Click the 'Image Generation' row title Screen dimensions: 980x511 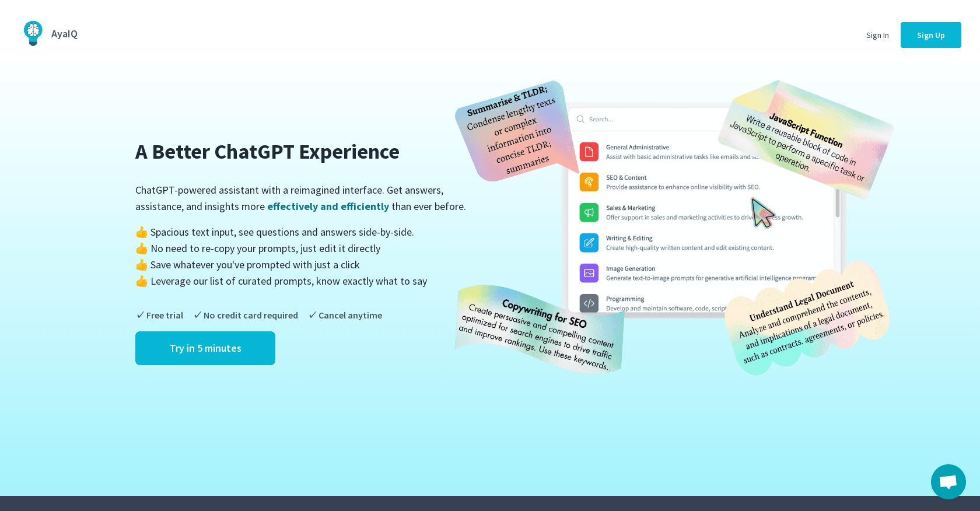point(631,269)
